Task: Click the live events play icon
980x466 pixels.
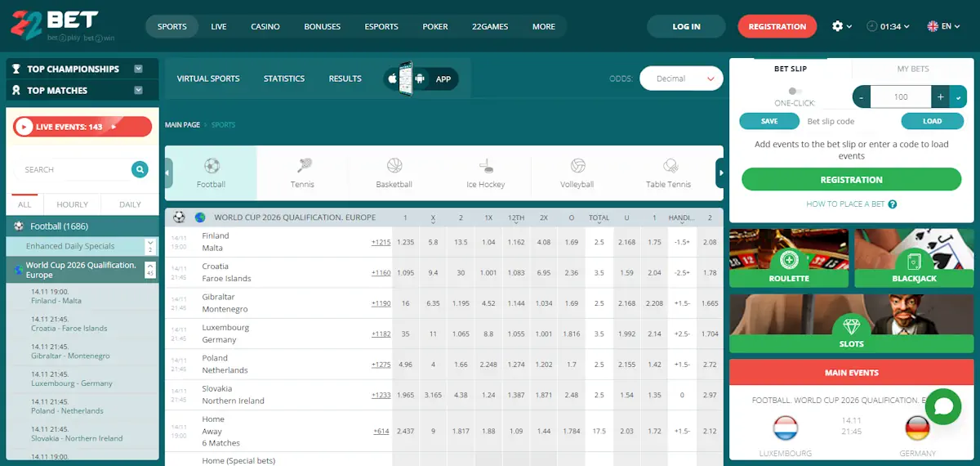Action: (24, 127)
